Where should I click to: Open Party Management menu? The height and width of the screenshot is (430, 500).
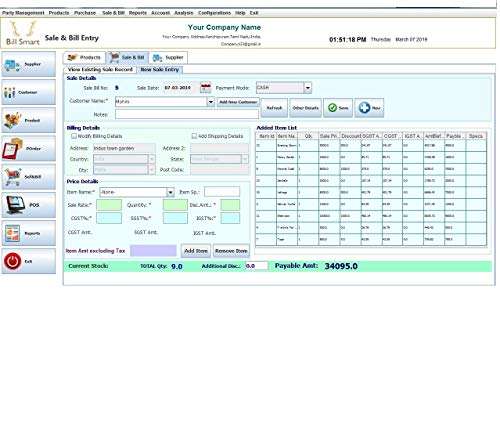23,13
